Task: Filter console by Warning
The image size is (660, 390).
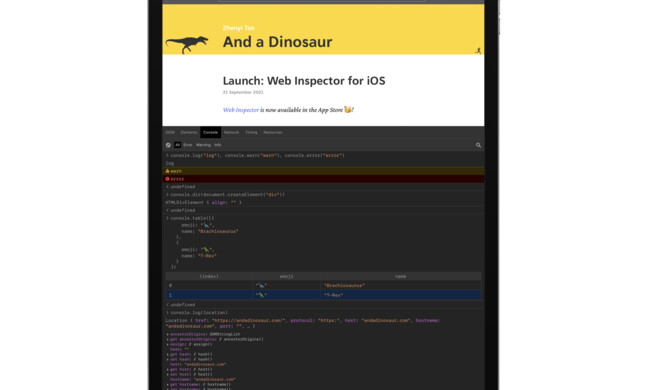Action: (203, 145)
